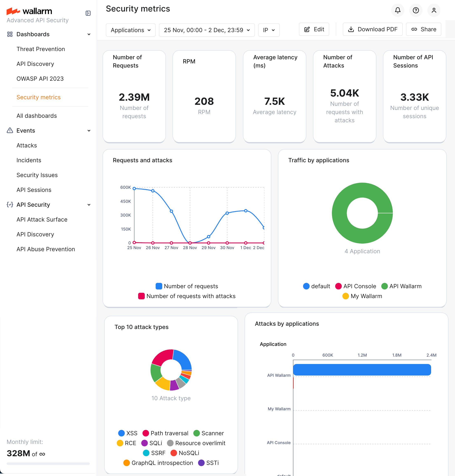
Task: Open the OWASP API 2023 dashboard
Action: (x=40, y=79)
